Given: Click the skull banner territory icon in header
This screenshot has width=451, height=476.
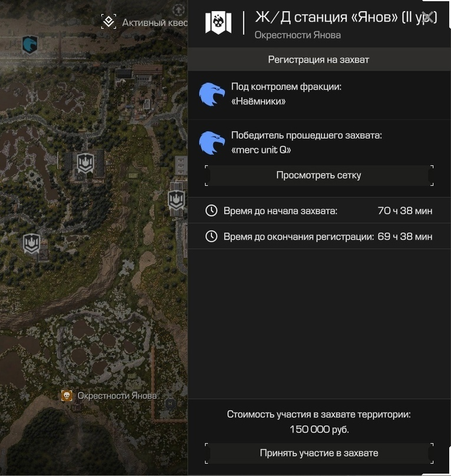Looking at the screenshot, I should tap(218, 23).
